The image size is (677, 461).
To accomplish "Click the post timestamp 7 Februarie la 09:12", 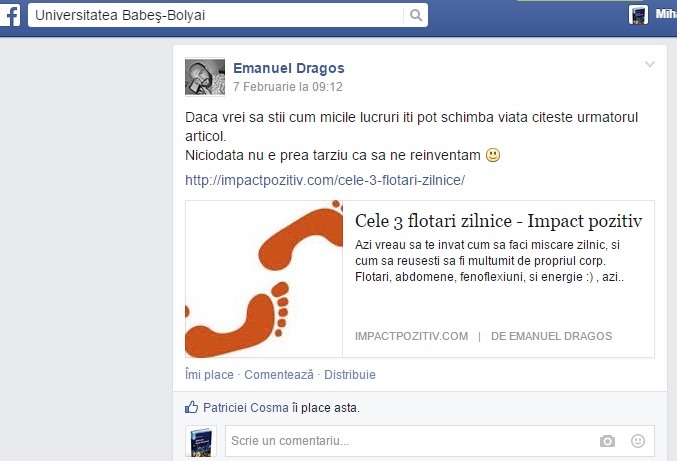I will pyautogui.click(x=288, y=87).
